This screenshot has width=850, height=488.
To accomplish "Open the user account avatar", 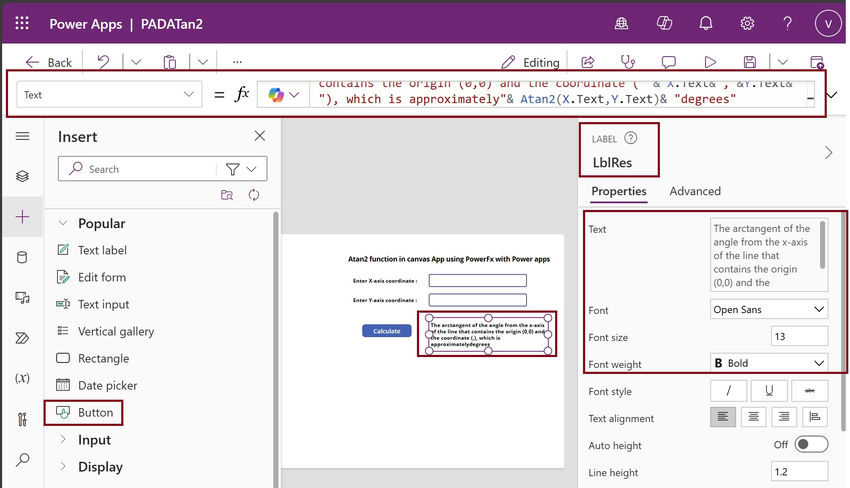I will (828, 24).
